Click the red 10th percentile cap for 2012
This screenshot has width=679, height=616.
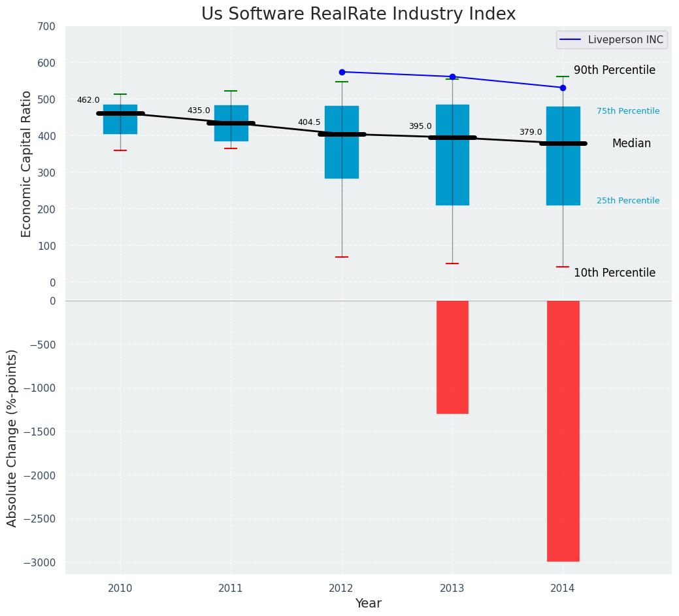click(342, 257)
